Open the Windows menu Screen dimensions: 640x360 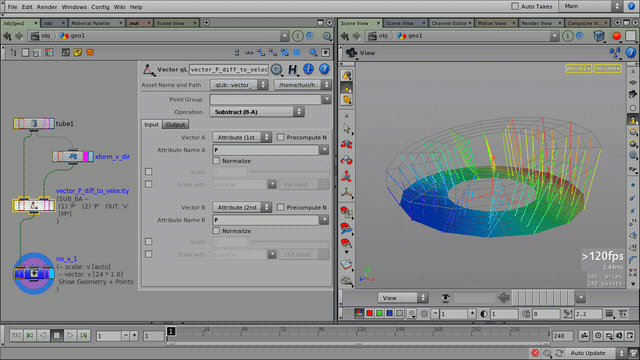point(74,7)
